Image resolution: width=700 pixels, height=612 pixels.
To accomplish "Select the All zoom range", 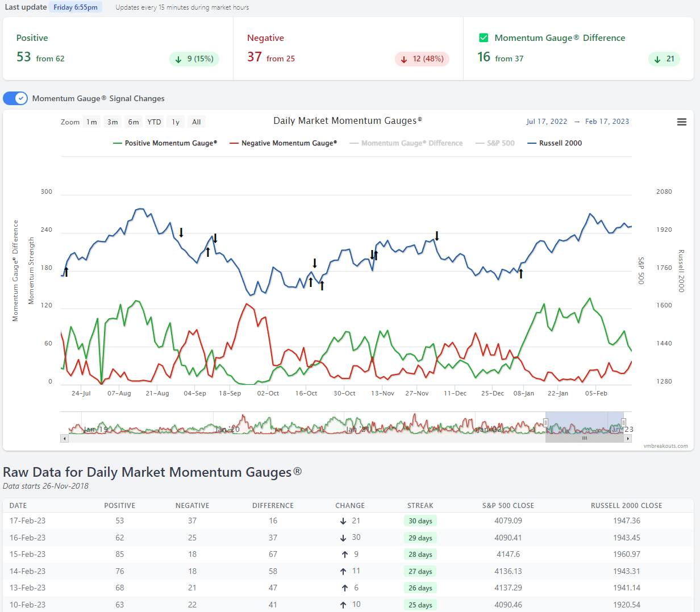I will coord(196,122).
